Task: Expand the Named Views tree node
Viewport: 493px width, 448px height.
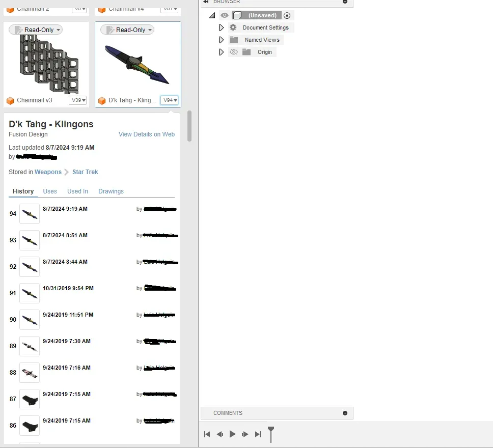Action: [x=221, y=40]
